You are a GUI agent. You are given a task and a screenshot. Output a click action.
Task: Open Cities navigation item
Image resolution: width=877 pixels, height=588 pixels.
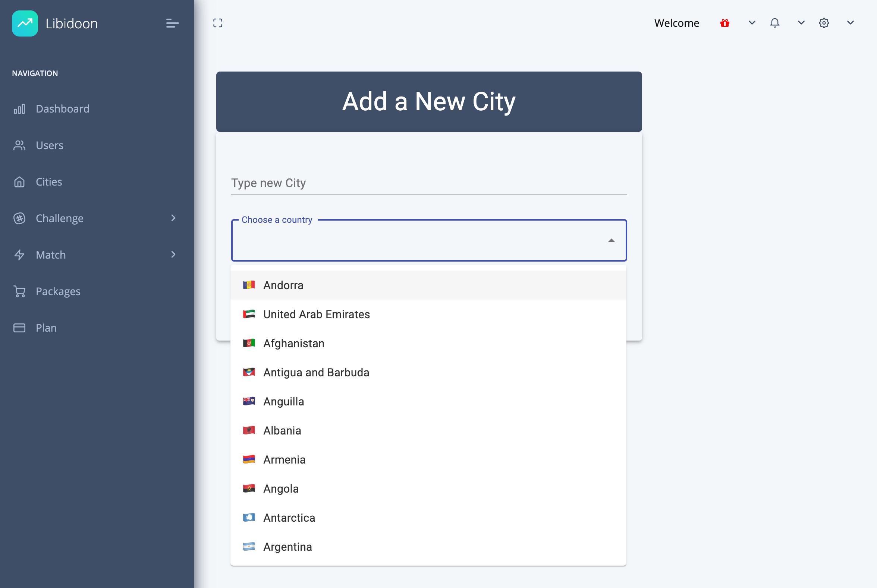point(49,182)
